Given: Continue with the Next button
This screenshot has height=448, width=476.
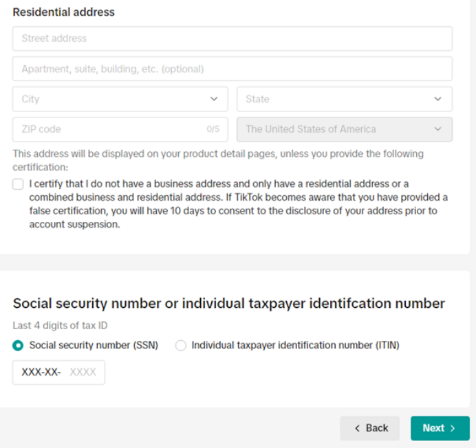Looking at the screenshot, I should [x=440, y=428].
